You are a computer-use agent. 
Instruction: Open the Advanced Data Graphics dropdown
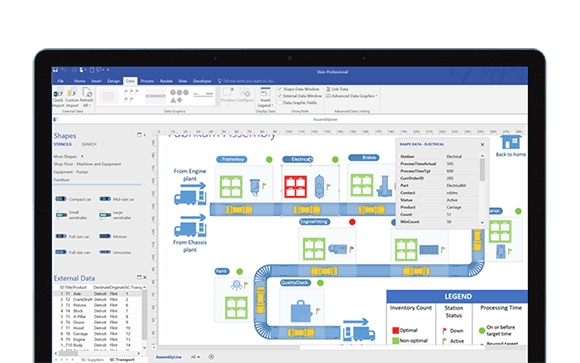352,96
